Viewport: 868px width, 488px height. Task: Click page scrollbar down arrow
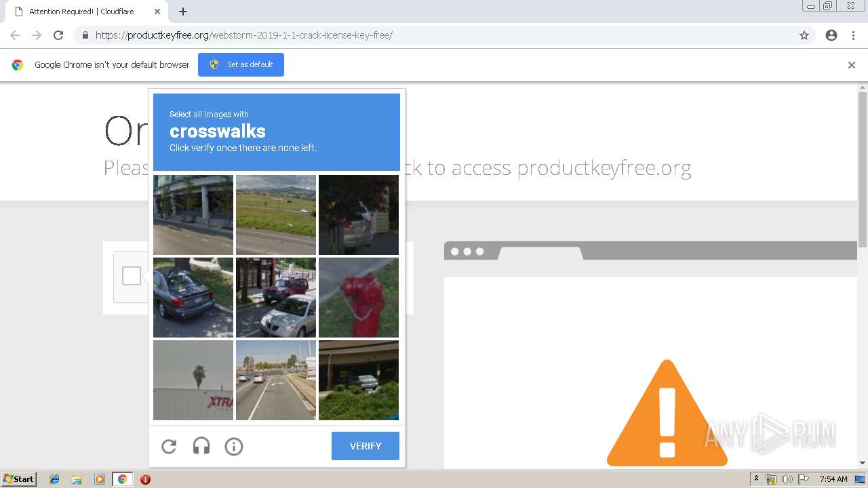[x=863, y=463]
